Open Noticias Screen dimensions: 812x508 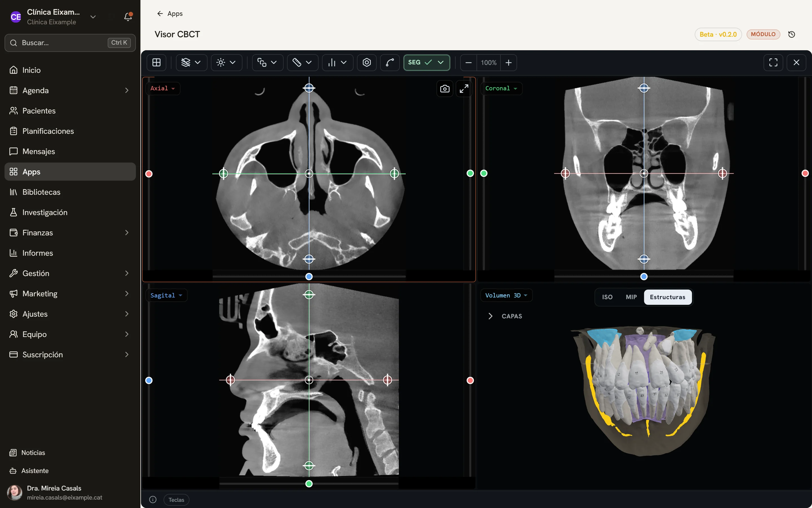[70, 453]
